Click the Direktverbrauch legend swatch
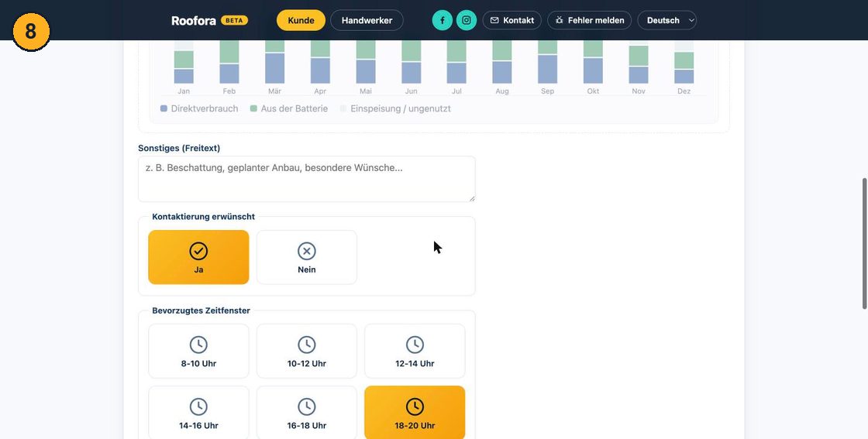 pyautogui.click(x=164, y=108)
